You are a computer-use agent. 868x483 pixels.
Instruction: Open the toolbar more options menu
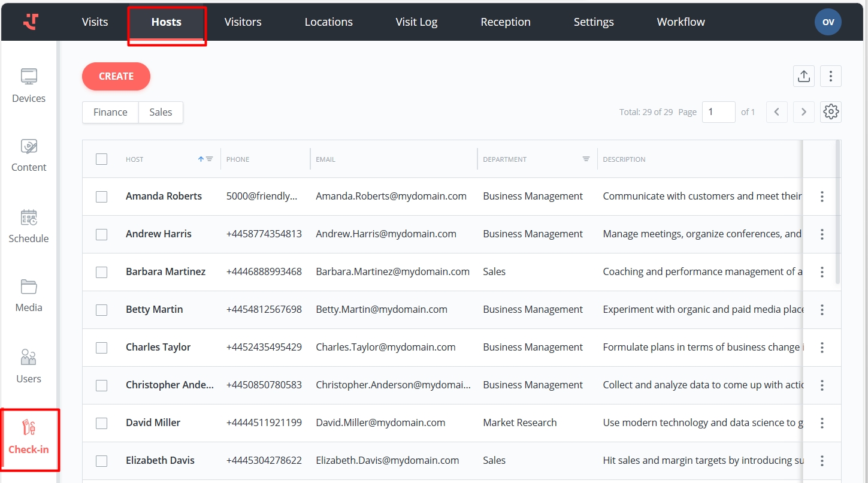[x=830, y=76]
